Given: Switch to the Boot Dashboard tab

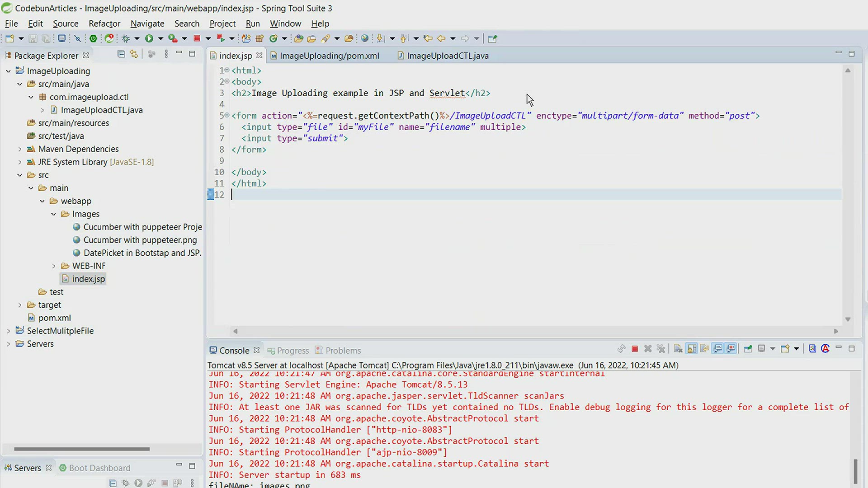Looking at the screenshot, I should (x=95, y=468).
